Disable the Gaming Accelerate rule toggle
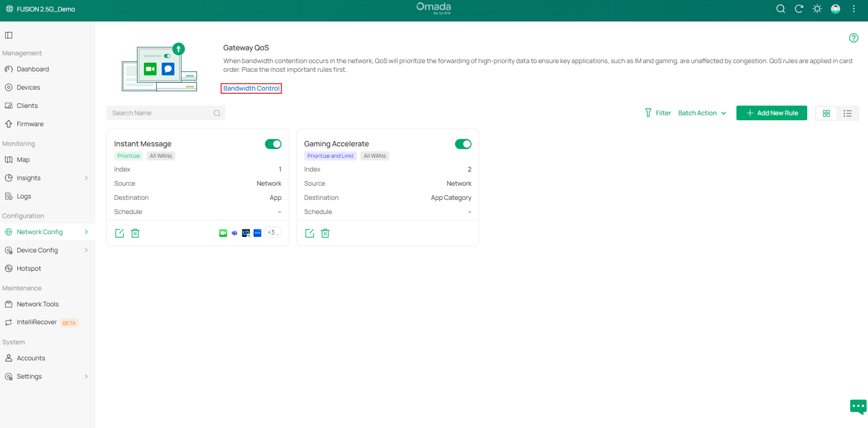Viewport: 868px width, 428px height. pos(463,144)
